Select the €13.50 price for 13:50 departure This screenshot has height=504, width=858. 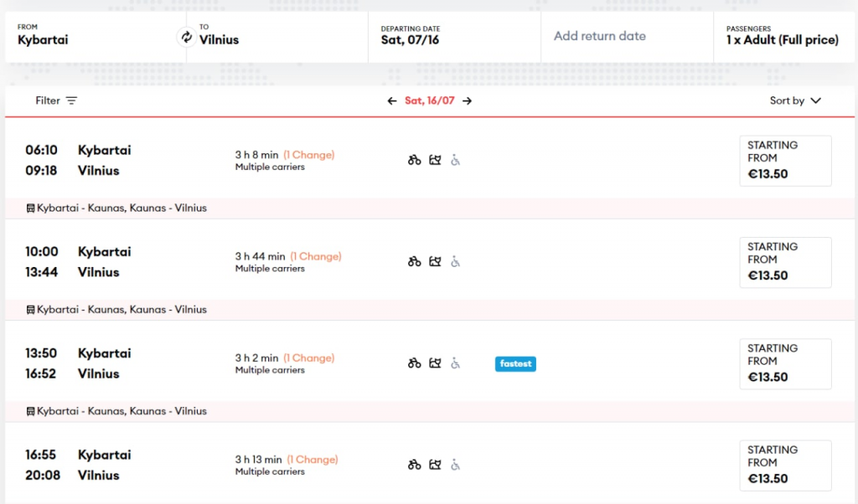(785, 364)
